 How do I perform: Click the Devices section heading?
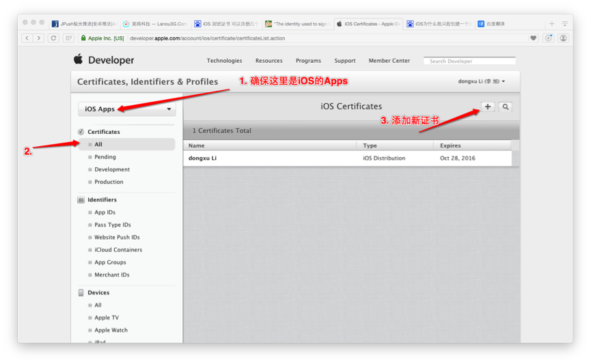(98, 293)
